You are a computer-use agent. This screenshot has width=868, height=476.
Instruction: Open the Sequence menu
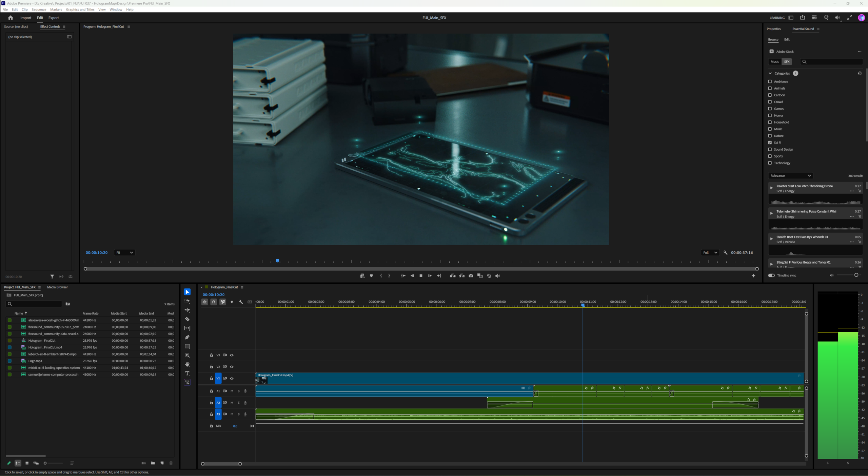(x=39, y=9)
